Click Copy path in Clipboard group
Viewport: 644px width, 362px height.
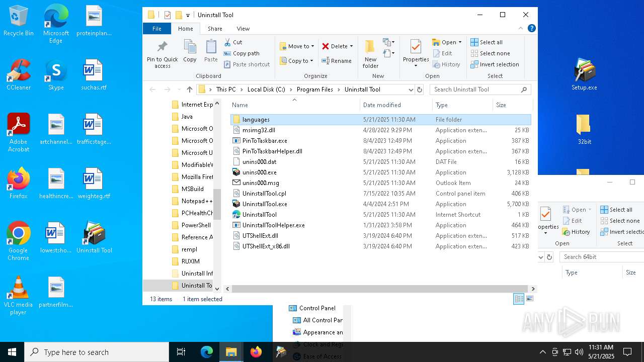coord(242,53)
